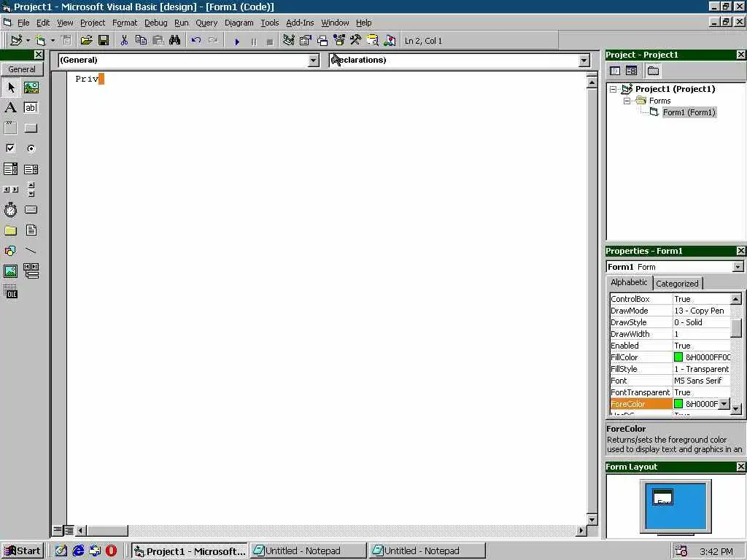Image resolution: width=747 pixels, height=560 pixels.
Task: Collapse the Project1 (Project1) tree node
Action: point(614,89)
